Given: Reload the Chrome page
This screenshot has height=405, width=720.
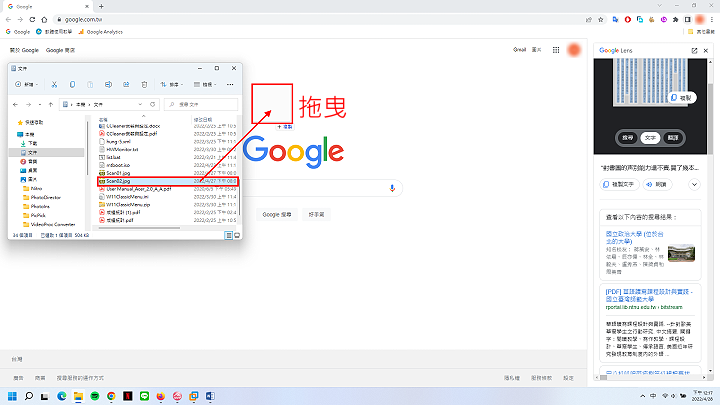Looking at the screenshot, I should (x=32, y=20).
